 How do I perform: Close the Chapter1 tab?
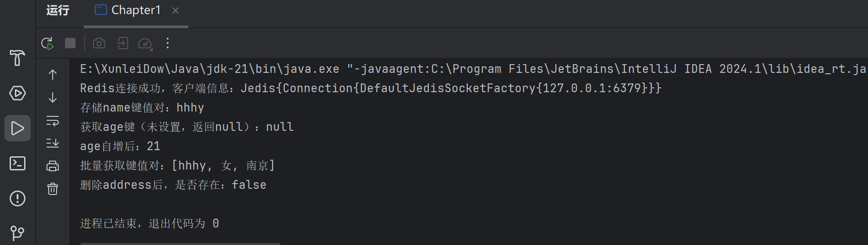point(176,11)
